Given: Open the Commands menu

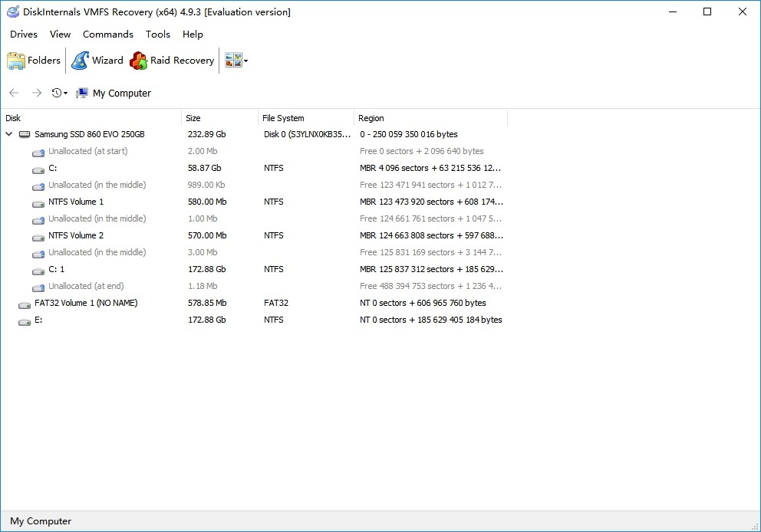Looking at the screenshot, I should point(107,34).
